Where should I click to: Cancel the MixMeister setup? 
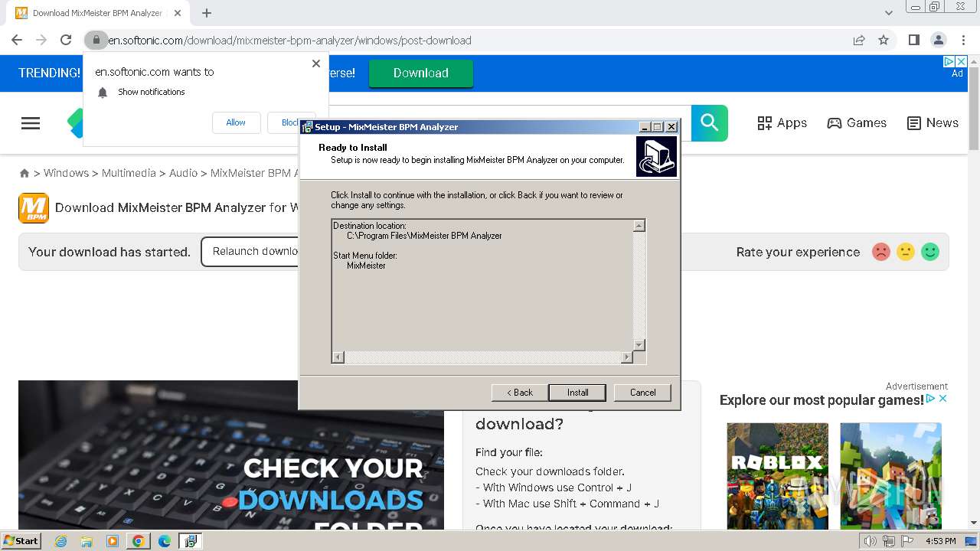(642, 393)
